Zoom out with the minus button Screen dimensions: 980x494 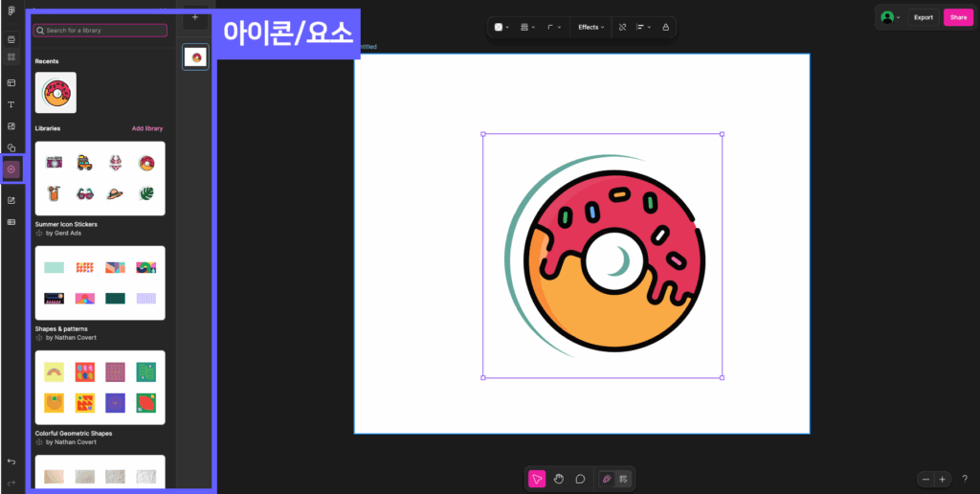click(x=925, y=479)
